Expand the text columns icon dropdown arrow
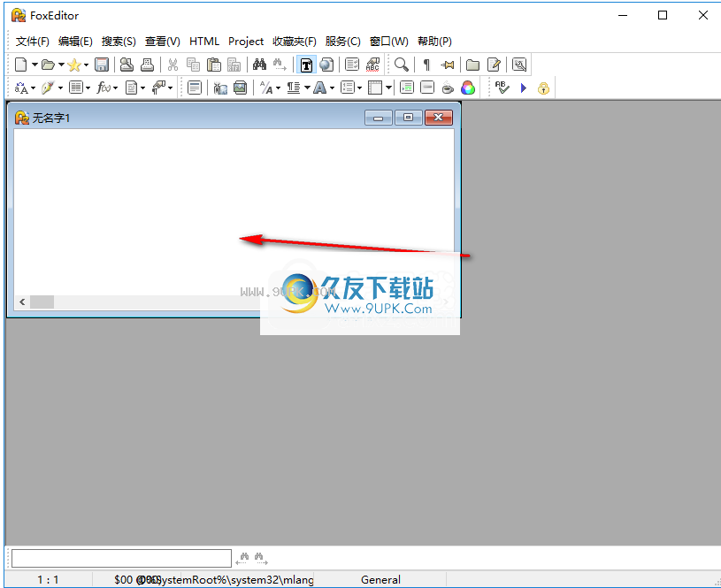 click(88, 88)
